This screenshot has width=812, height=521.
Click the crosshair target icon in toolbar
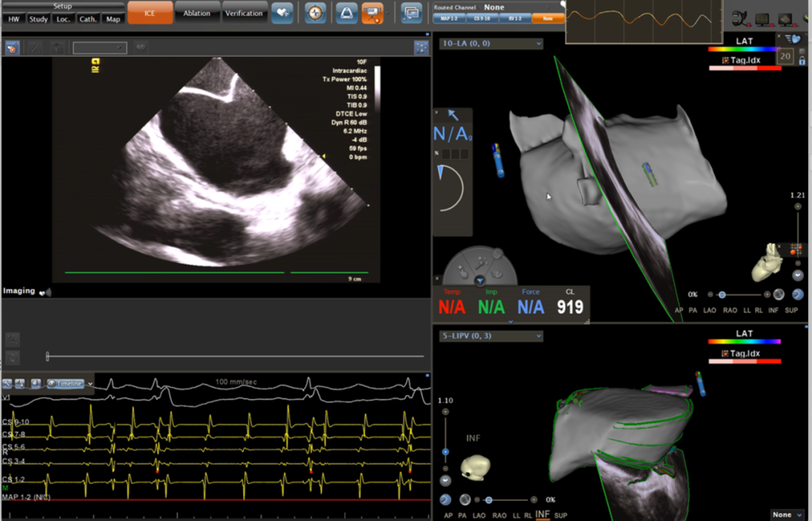tap(315, 13)
